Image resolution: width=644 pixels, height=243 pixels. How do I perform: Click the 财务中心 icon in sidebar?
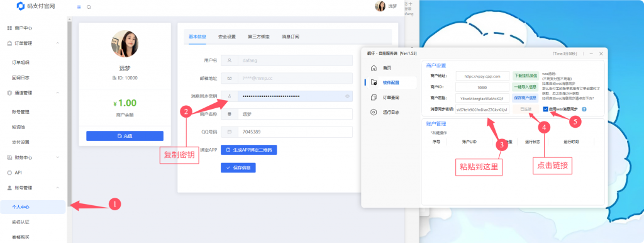pos(9,157)
